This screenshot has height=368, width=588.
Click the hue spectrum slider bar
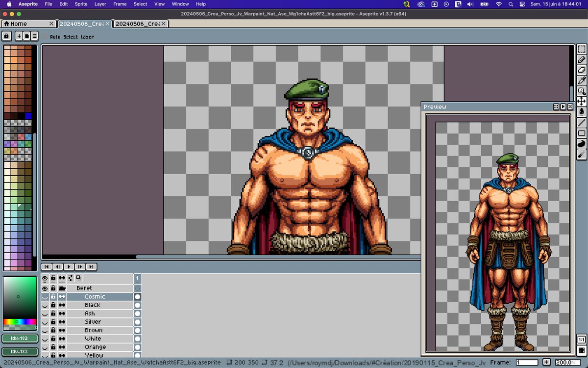20,322
